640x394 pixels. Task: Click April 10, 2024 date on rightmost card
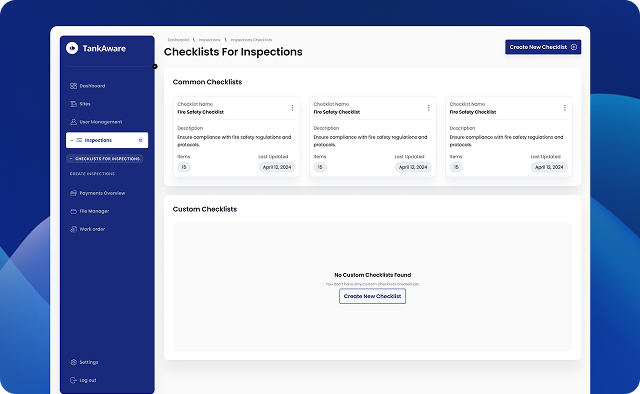[x=549, y=167]
